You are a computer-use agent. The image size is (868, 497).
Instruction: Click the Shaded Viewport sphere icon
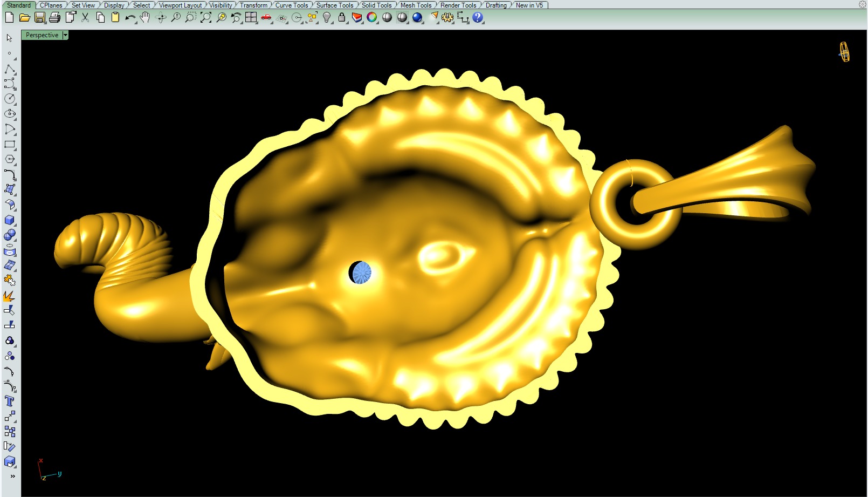(387, 17)
